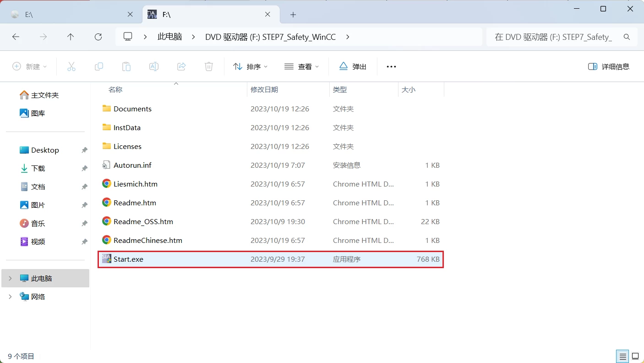This screenshot has height=363, width=644.
Task: Click the 2023/10/9 19:30 date cell
Action: (278, 221)
